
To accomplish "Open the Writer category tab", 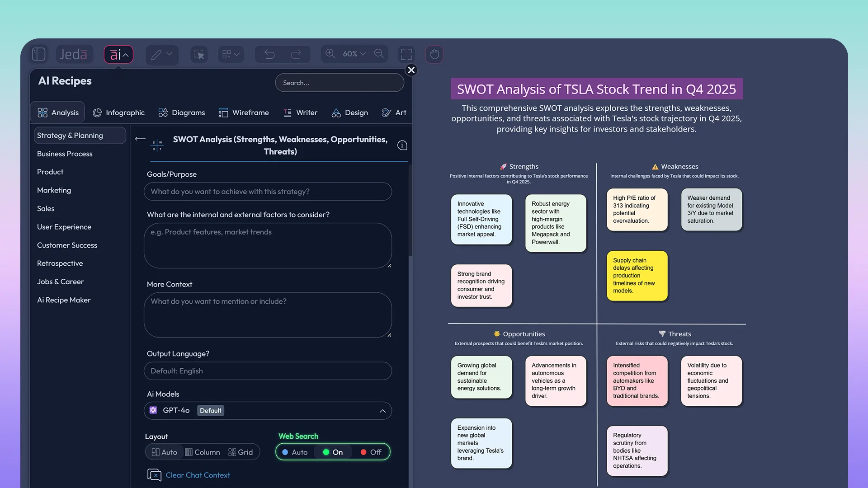I will pyautogui.click(x=300, y=113).
